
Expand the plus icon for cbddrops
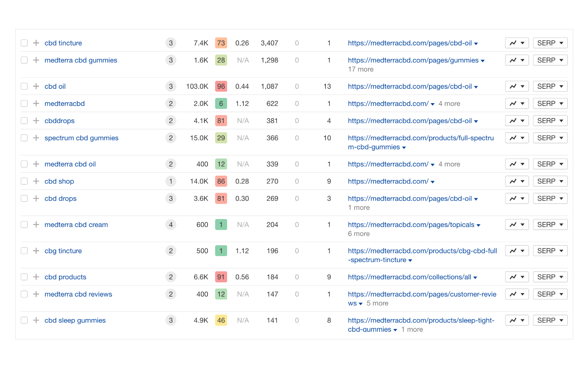(x=36, y=121)
